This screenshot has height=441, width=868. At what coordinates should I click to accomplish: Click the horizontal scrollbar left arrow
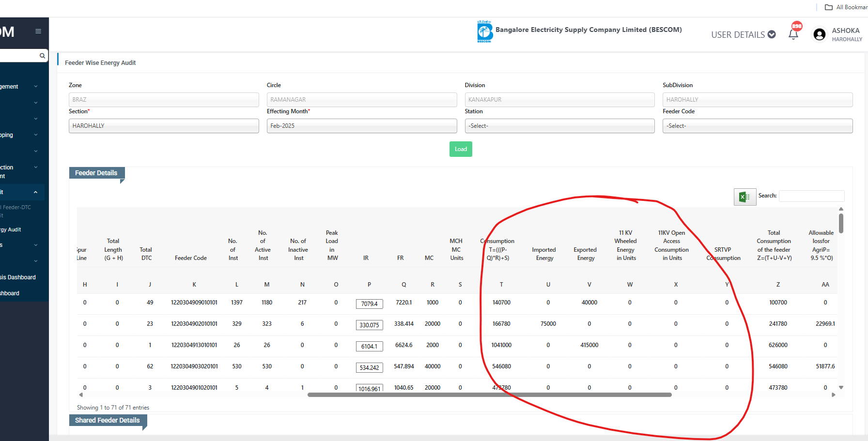click(x=81, y=395)
